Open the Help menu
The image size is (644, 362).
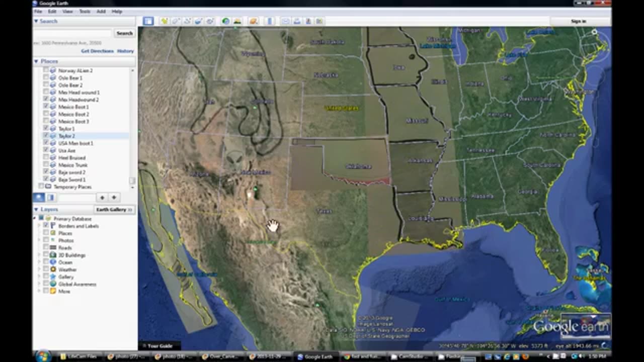point(117,11)
